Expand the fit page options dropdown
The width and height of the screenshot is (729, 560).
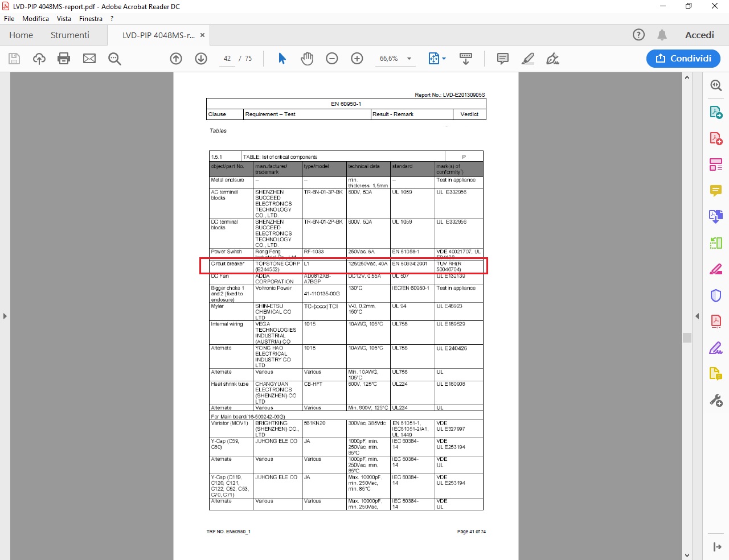(444, 59)
